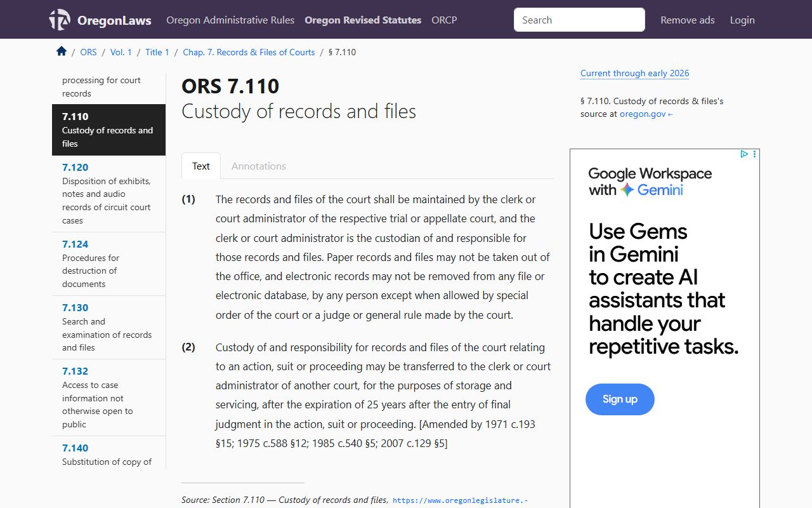Open sidebar section 7.140 Substitution of copy
The height and width of the screenshot is (508, 812).
[108, 453]
